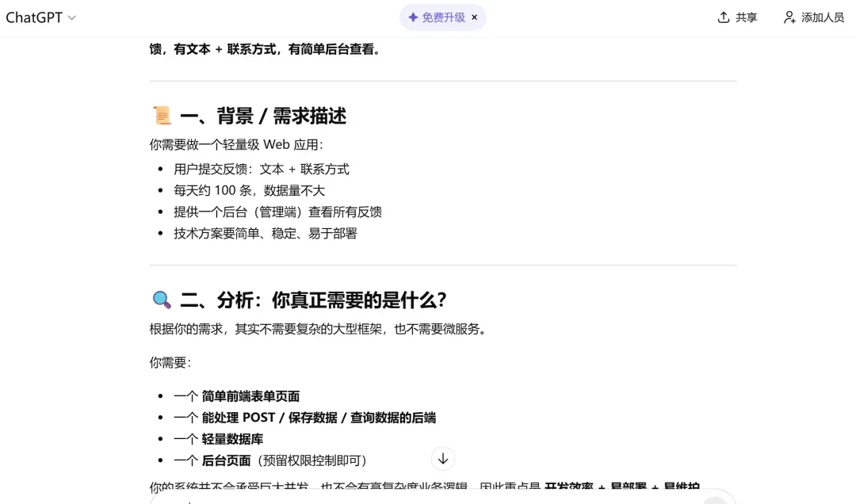Click the bullet 每天约 100 条，数据量不大
Image resolution: width=856 pixels, height=504 pixels.
coord(249,190)
